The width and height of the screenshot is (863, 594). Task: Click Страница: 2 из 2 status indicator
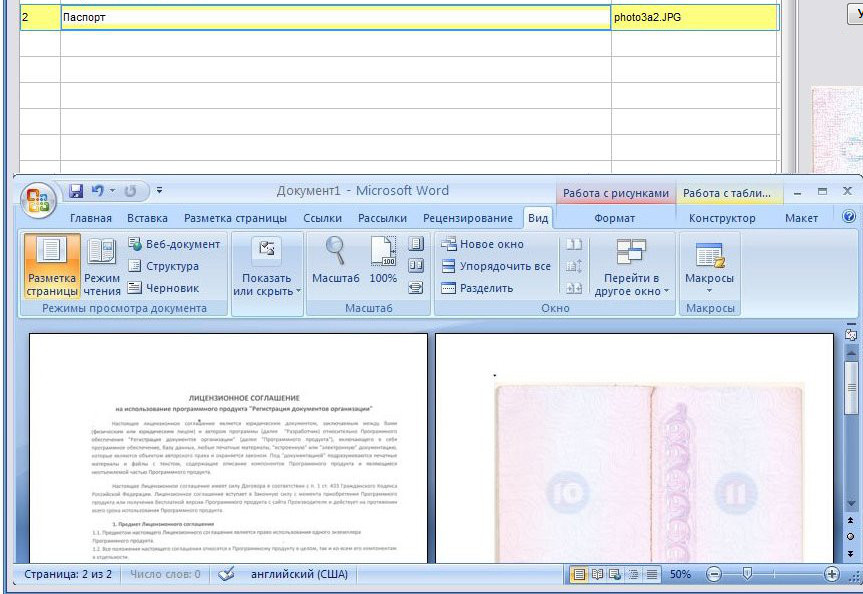(68, 574)
